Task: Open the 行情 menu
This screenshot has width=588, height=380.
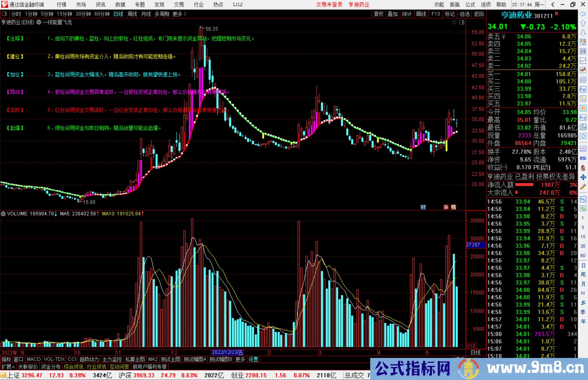Action: (62, 5)
